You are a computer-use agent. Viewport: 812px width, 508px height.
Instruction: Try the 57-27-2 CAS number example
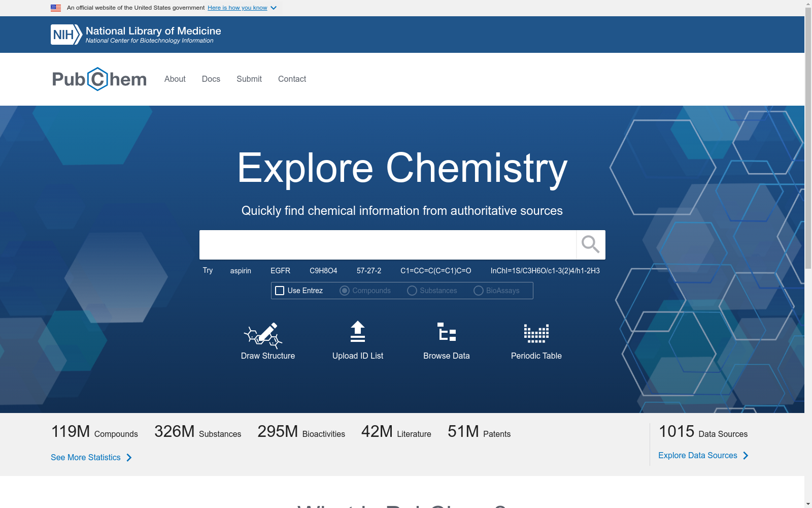point(369,271)
